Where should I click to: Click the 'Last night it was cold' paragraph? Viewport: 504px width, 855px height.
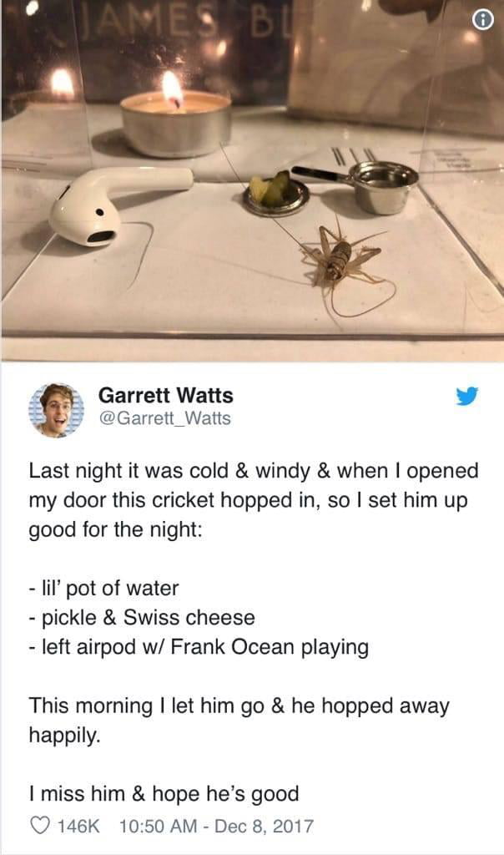(254, 500)
